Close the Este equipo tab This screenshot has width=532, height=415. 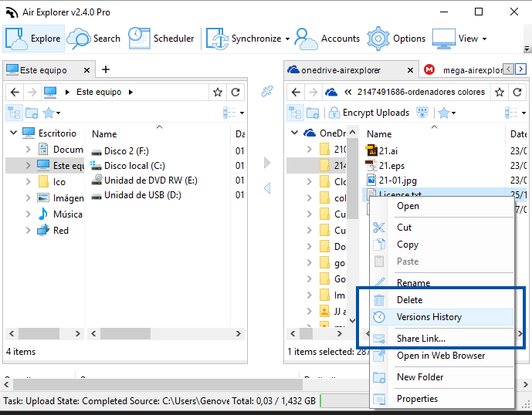[86, 70]
